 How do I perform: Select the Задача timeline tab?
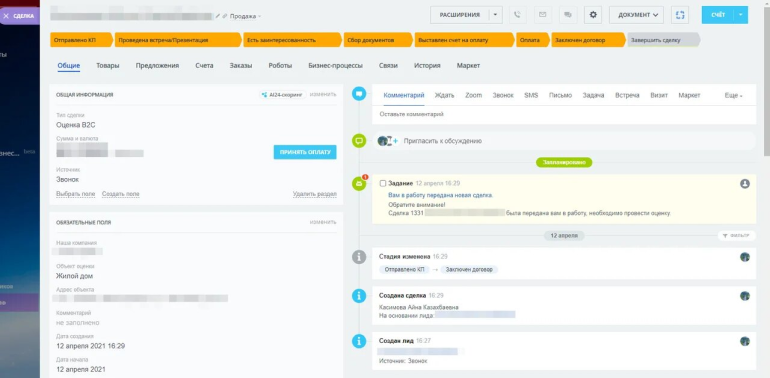[593, 95]
